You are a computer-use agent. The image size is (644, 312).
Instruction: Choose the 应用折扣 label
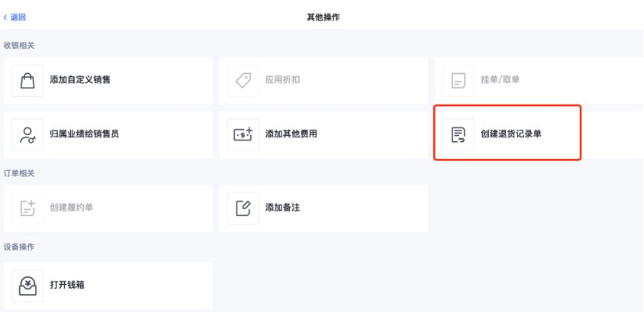(282, 80)
